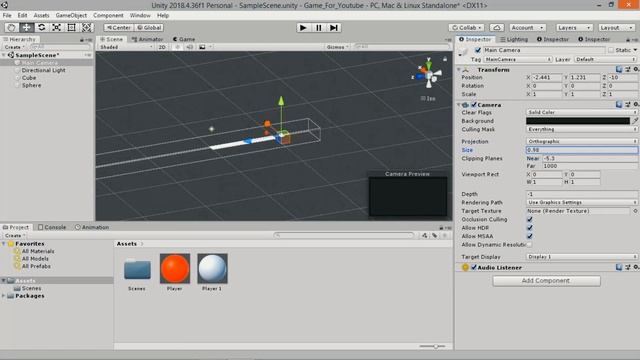Open the File menu
The width and height of the screenshot is (640, 360).
(x=7, y=16)
